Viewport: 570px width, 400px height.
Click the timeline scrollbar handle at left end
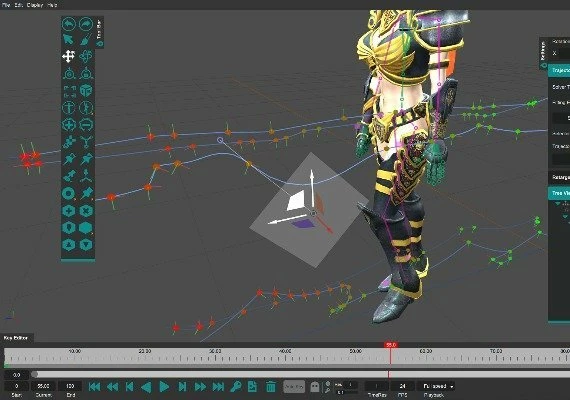[x=35, y=374]
